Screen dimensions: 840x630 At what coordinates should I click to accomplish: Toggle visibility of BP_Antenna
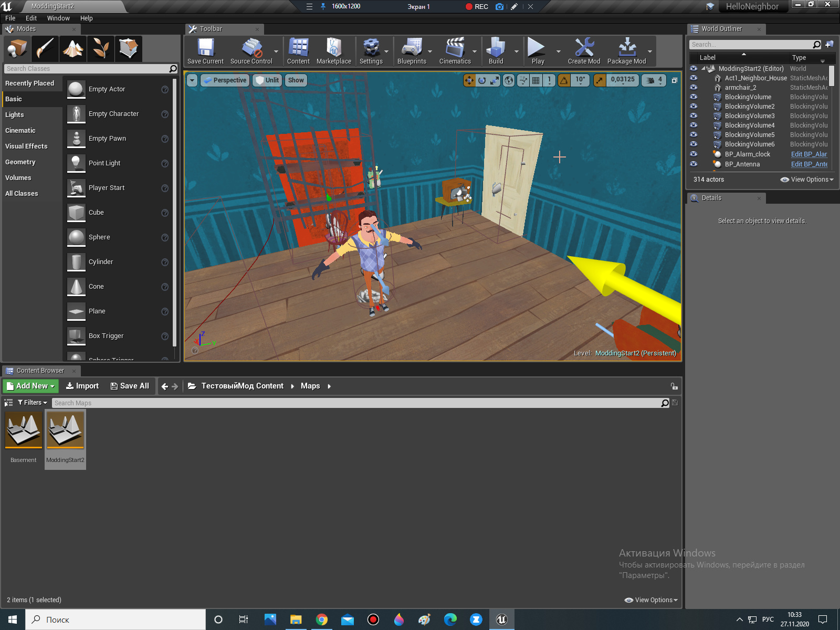(694, 164)
